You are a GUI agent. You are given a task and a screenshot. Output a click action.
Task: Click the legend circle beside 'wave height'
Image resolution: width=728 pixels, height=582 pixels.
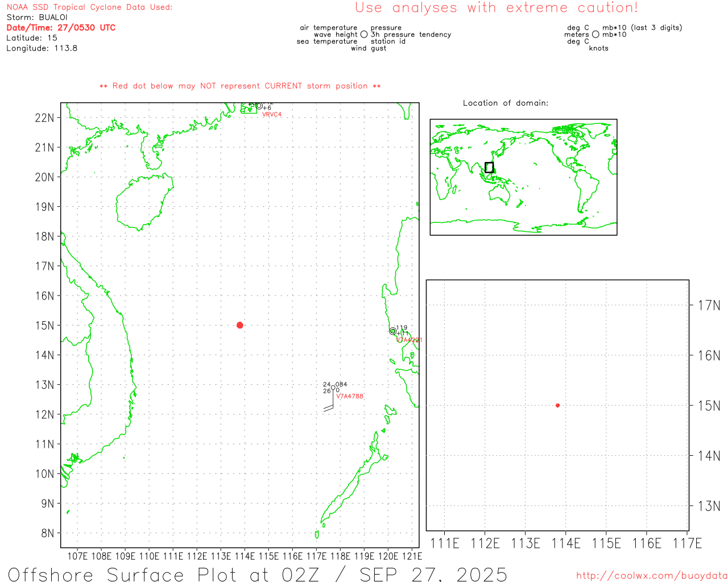(364, 34)
